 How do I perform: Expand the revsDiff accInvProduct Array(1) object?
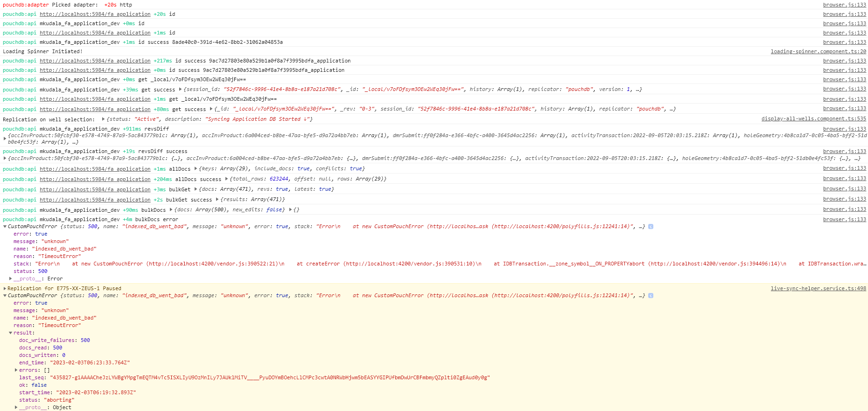[x=5, y=139]
